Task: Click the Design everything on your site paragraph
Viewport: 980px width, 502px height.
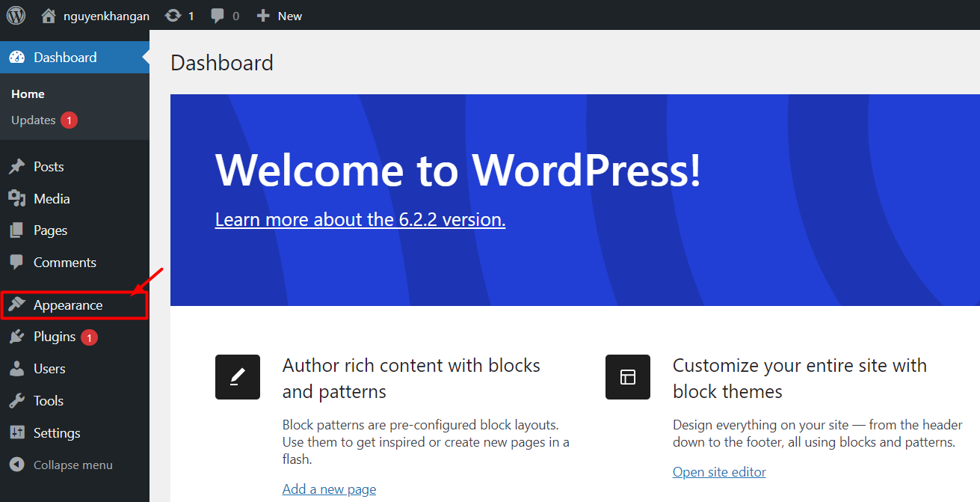Action: (x=818, y=434)
